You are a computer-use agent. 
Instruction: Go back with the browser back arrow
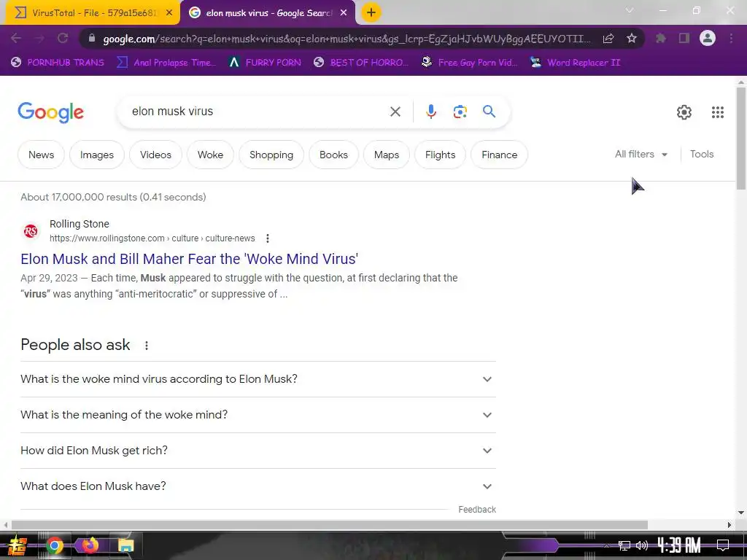coord(16,38)
